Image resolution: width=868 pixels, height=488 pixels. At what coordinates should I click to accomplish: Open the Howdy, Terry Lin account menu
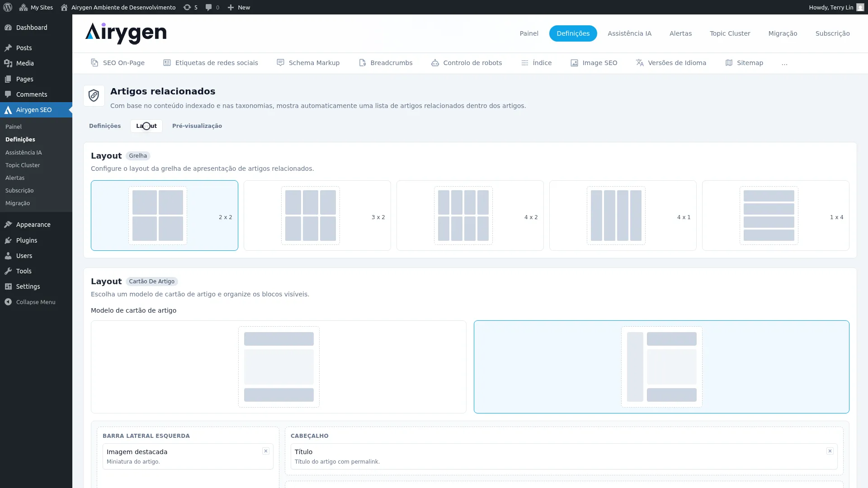click(x=836, y=7)
